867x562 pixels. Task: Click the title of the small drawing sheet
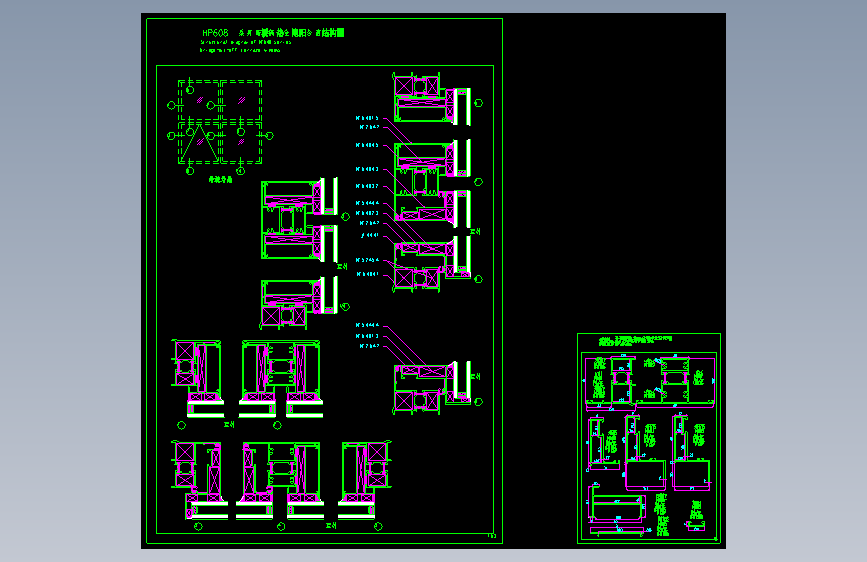coord(635,340)
